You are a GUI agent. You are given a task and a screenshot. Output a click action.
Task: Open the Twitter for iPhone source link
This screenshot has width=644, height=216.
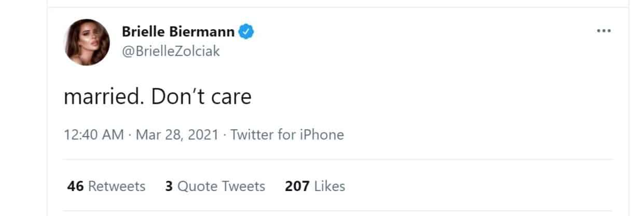(287, 135)
